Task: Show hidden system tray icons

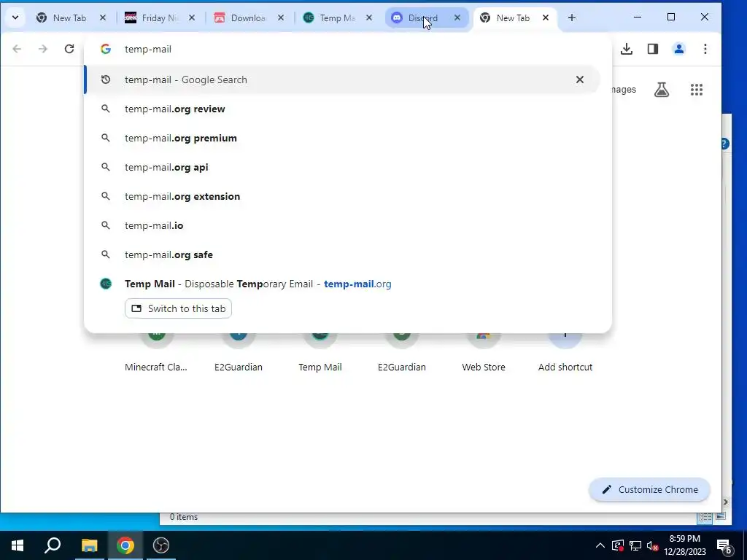Action: tap(600, 545)
